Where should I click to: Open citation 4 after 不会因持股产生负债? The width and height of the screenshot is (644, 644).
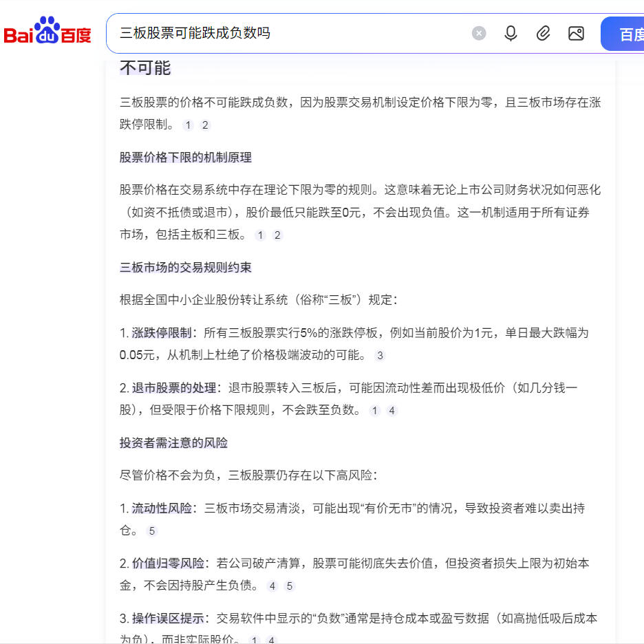pos(272,586)
